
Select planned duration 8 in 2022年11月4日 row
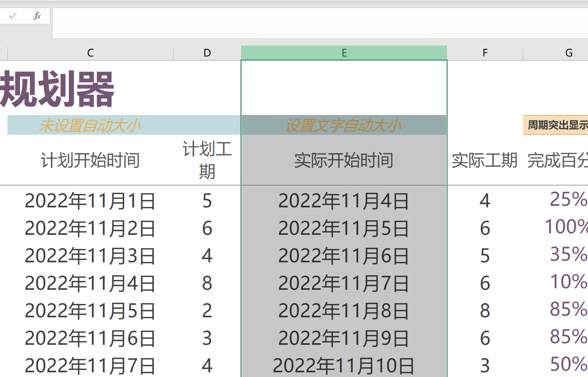(207, 283)
